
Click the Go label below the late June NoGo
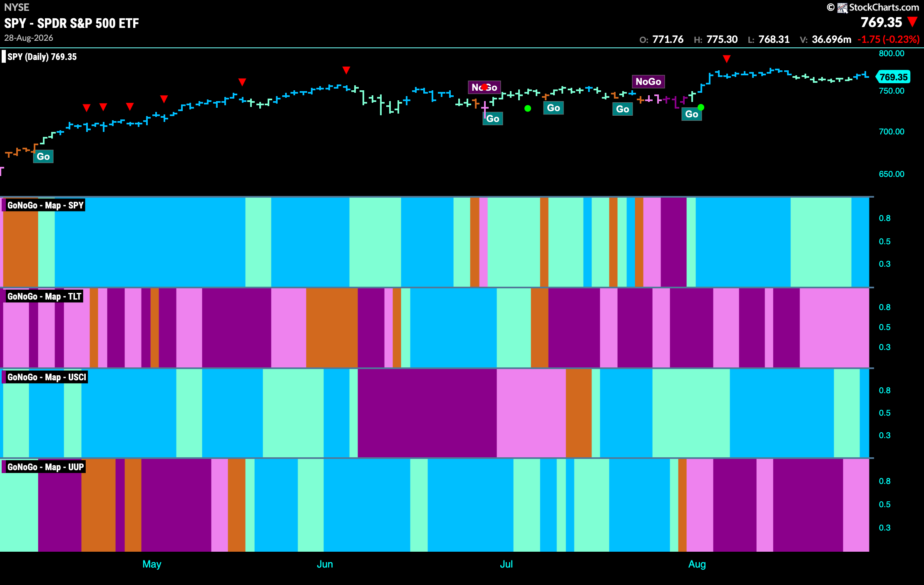493,119
